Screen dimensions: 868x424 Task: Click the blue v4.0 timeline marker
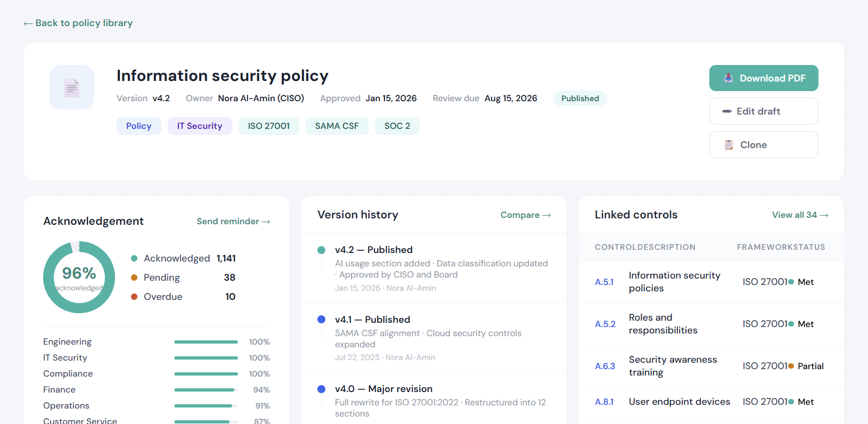(321, 389)
